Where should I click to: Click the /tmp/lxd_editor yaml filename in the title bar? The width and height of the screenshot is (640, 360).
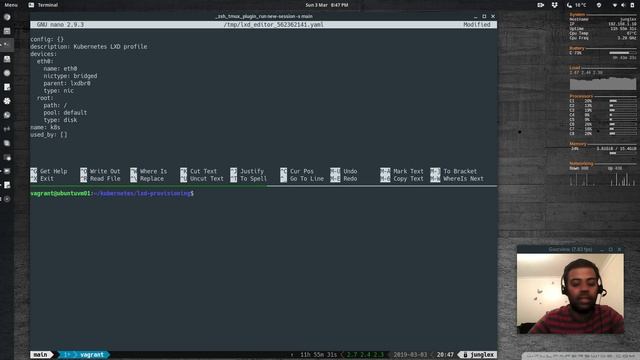pos(273,24)
